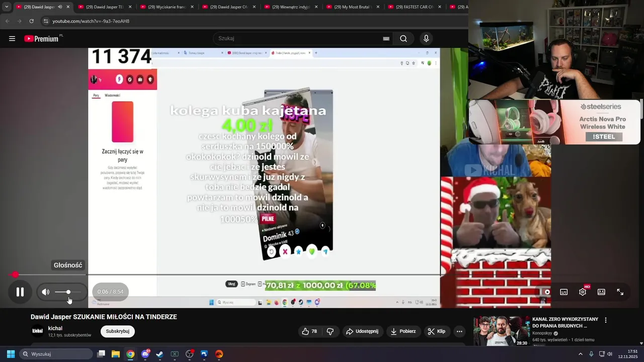The width and height of the screenshot is (644, 362).
Task: Open the Kanał Zero recommended video thumbnail
Action: coord(502,331)
